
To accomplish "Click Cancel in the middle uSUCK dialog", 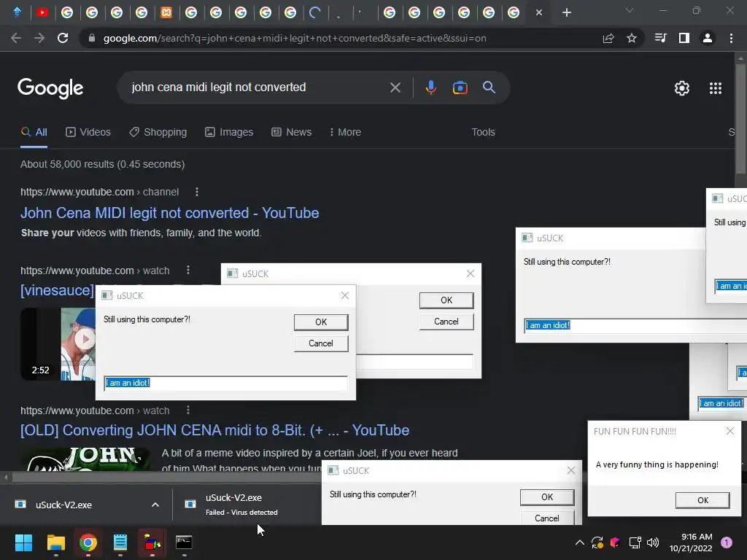I will click(446, 322).
